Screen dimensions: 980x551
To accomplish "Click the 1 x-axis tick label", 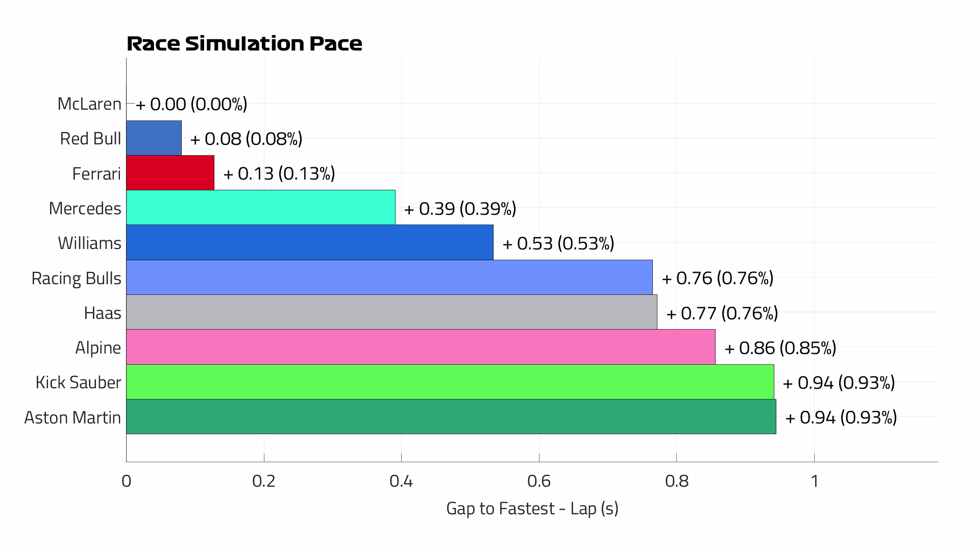I will coord(815,481).
